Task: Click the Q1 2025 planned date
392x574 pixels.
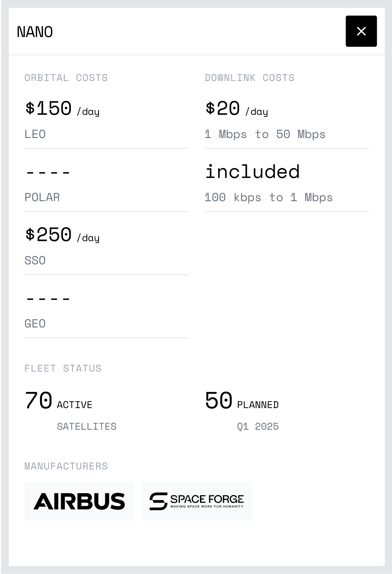Action: coord(258,427)
